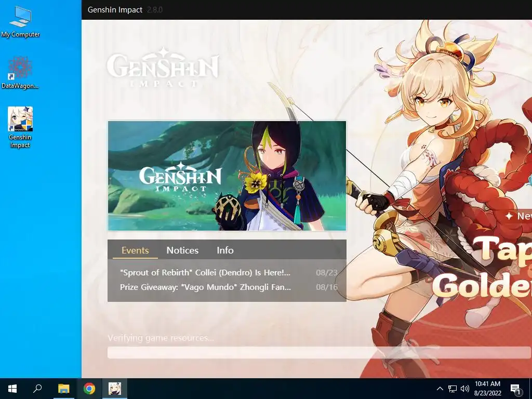The image size is (532, 399).
Task: Open File Explorer from the taskbar
Action: coord(63,389)
